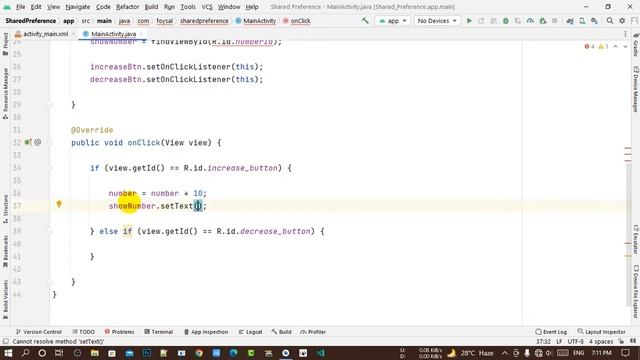Click the volume icon in system tray
The image size is (640, 360).
(549, 353)
